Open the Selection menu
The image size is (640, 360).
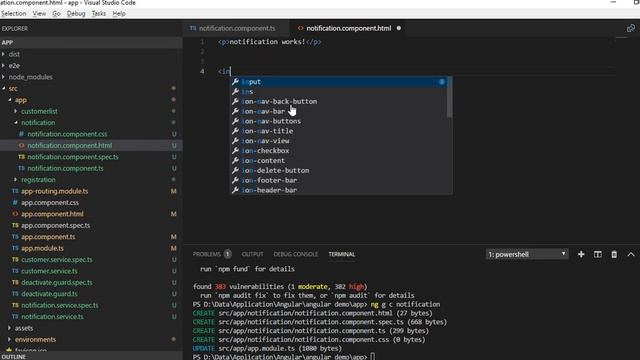(13, 13)
